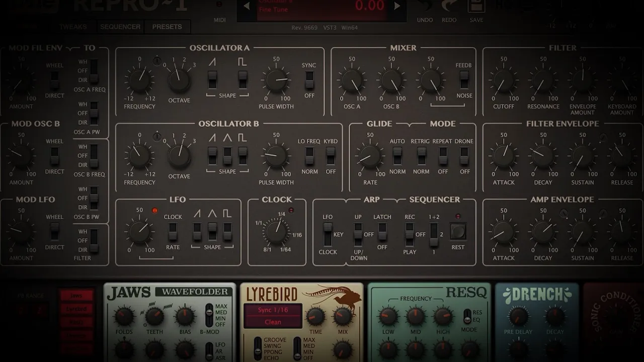Click the filter CUTOFF knob
The width and height of the screenshot is (644, 362).
503,80
